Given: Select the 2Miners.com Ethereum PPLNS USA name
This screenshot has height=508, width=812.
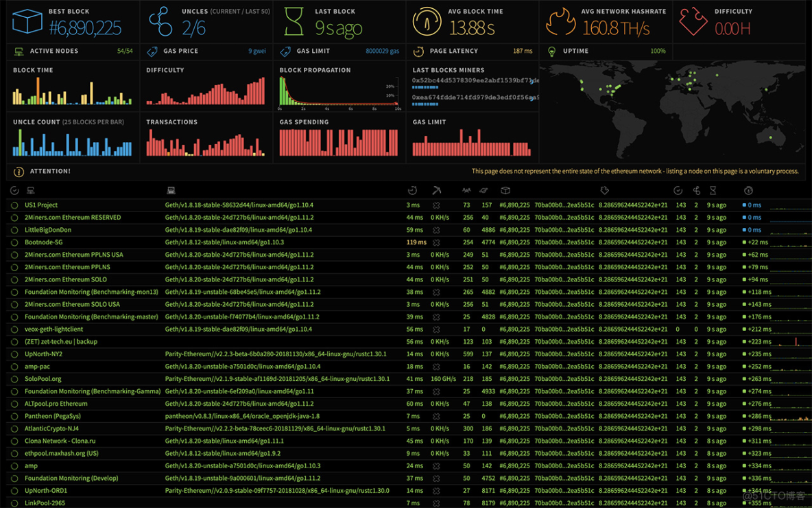Looking at the screenshot, I should pyautogui.click(x=74, y=255).
